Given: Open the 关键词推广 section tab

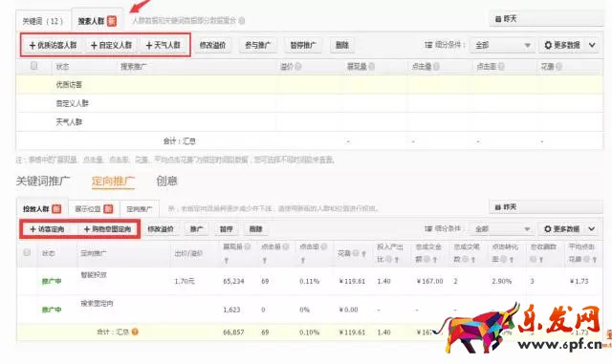Looking at the screenshot, I should (x=43, y=181).
